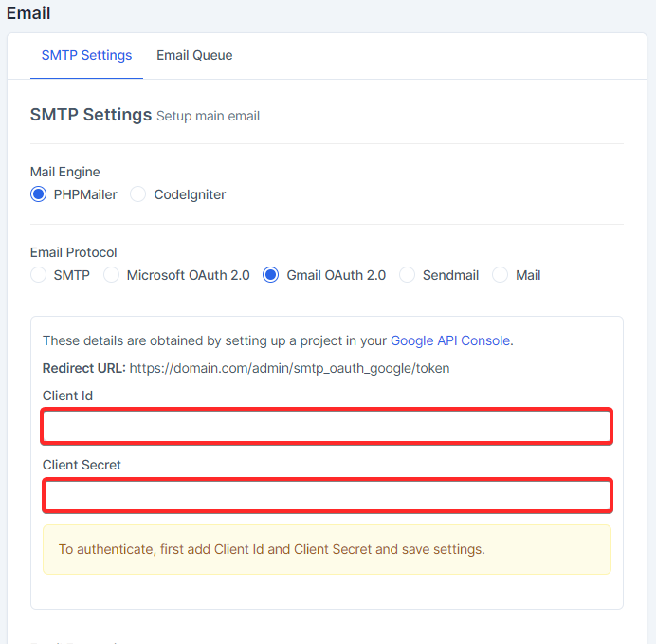Viewport: 656px width, 644px height.
Task: Click the Client Id field label
Action: click(67, 396)
